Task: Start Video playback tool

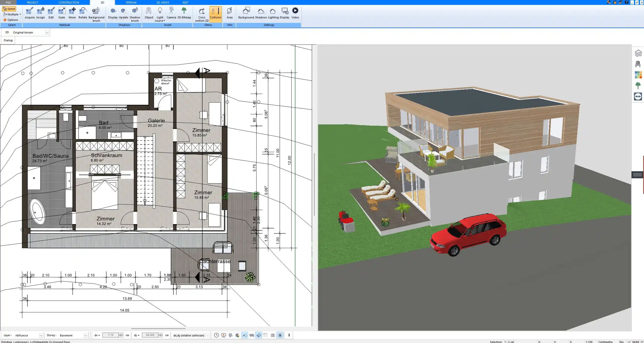Action: click(x=295, y=13)
